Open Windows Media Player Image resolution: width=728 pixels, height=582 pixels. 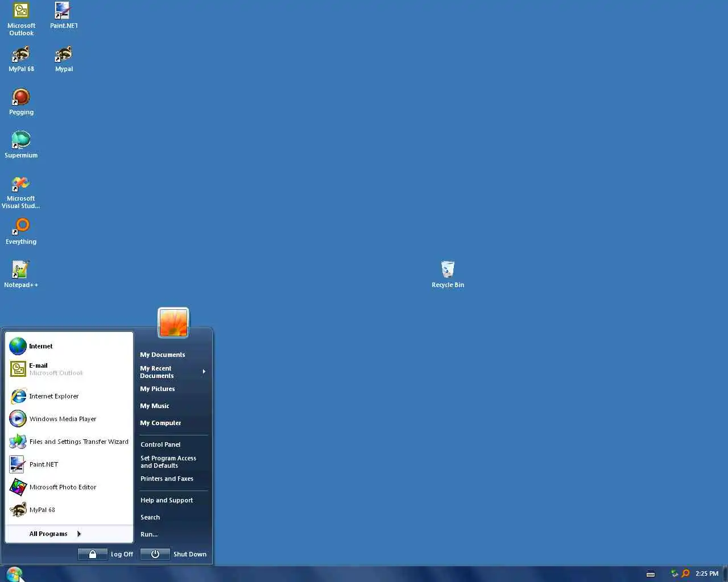pos(69,419)
